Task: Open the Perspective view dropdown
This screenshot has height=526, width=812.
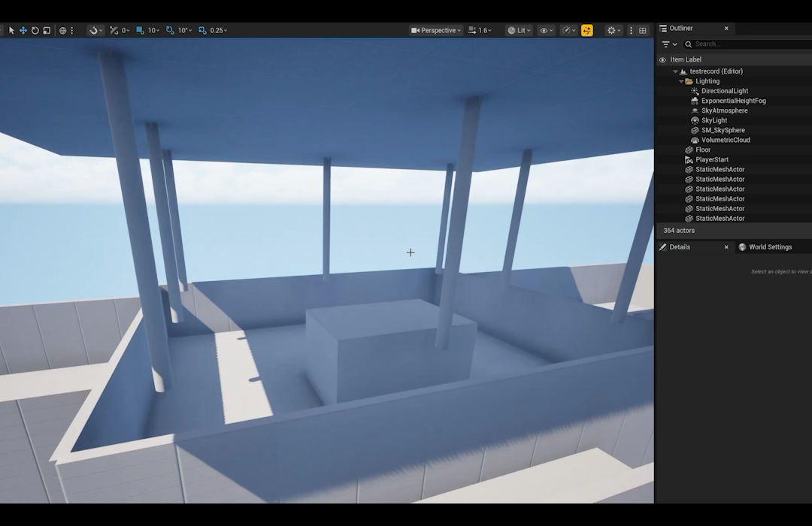Action: (435, 31)
